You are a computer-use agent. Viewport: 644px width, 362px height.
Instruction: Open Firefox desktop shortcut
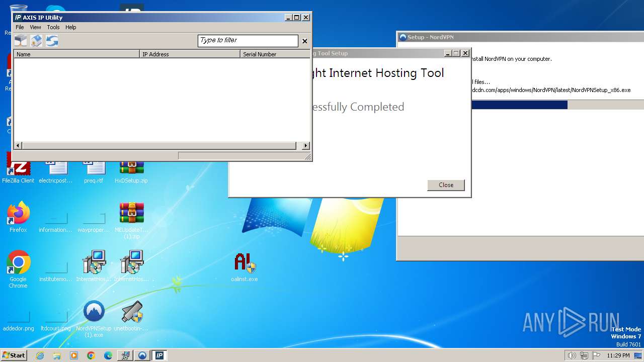(18, 217)
